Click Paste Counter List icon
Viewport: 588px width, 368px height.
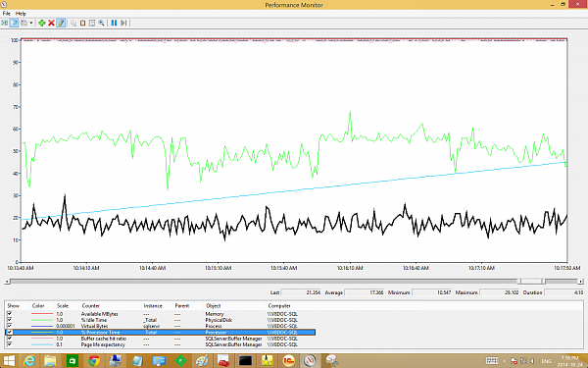tap(82, 23)
